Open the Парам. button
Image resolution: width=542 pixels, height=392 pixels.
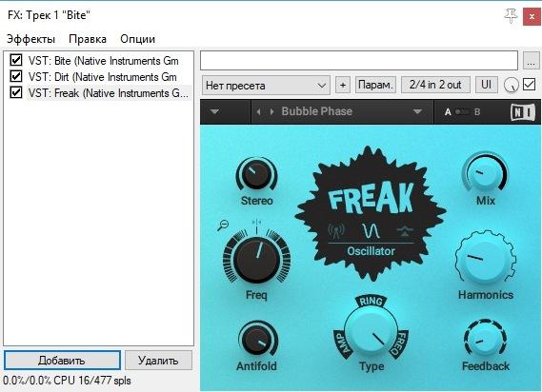tap(375, 85)
